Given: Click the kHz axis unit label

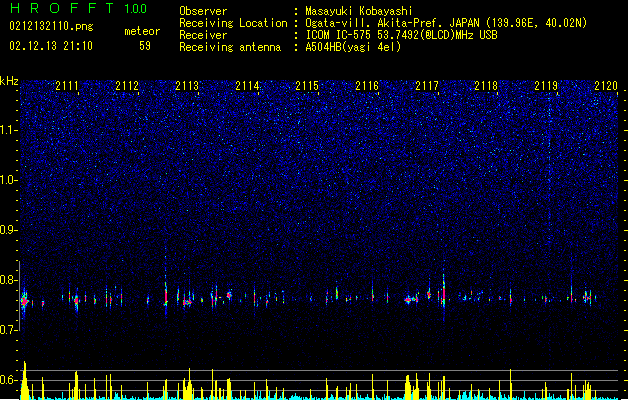Looking at the screenshot, I should coord(9,81).
